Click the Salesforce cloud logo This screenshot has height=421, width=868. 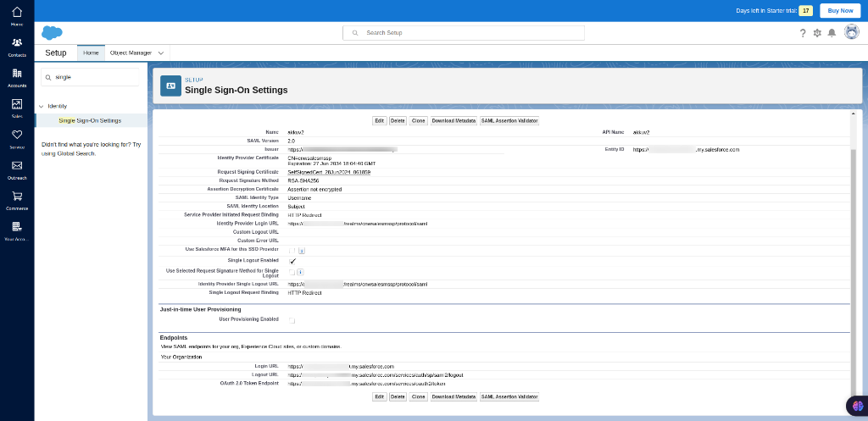coord(52,33)
